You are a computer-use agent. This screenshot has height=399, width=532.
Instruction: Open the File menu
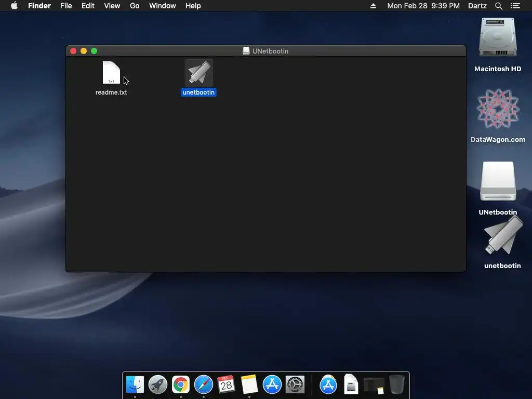pyautogui.click(x=66, y=6)
